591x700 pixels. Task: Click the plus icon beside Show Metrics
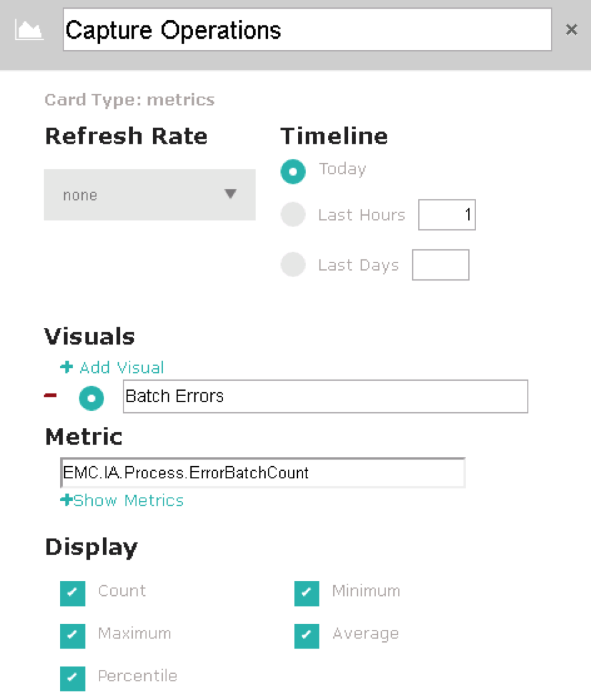click(x=66, y=500)
